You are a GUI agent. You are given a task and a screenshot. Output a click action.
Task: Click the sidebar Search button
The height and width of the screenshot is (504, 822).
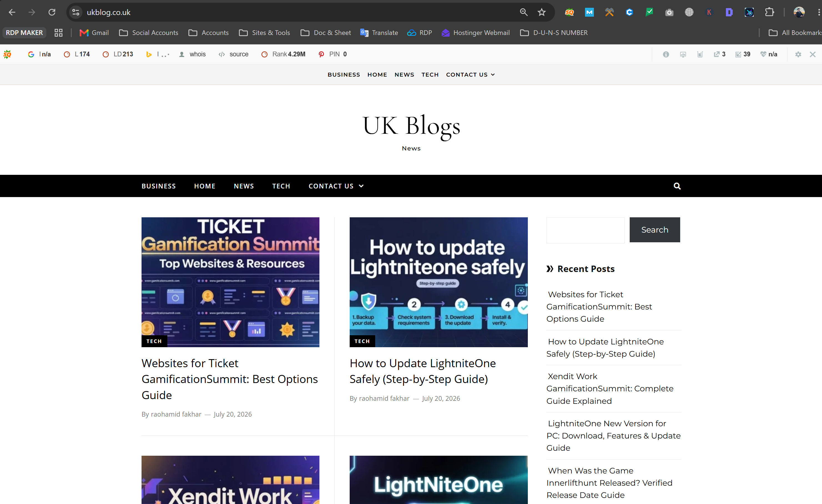[655, 230]
